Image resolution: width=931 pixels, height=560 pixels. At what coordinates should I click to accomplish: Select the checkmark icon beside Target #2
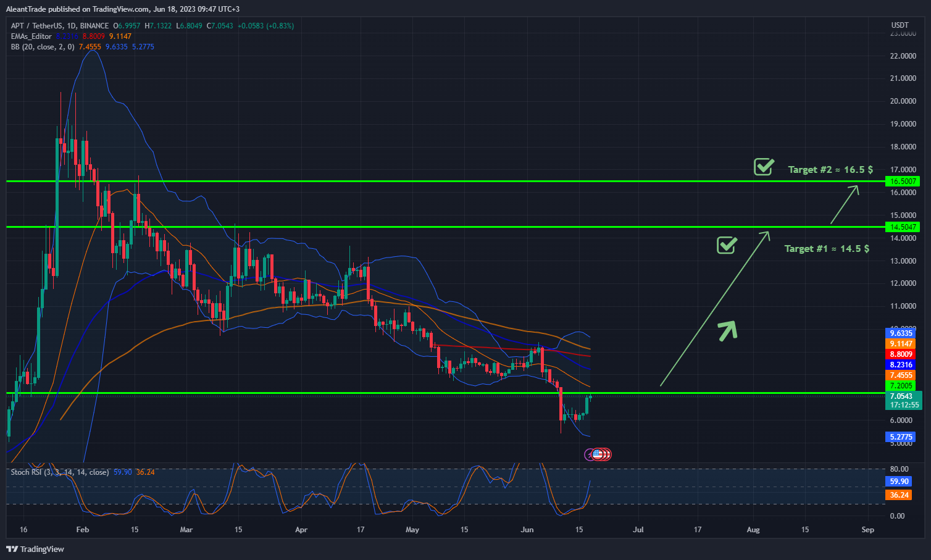tap(764, 166)
